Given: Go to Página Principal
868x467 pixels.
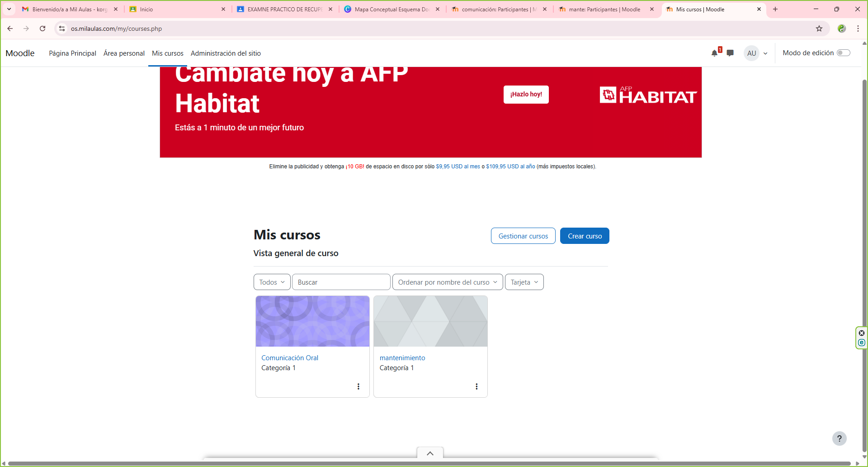Looking at the screenshot, I should pos(72,53).
